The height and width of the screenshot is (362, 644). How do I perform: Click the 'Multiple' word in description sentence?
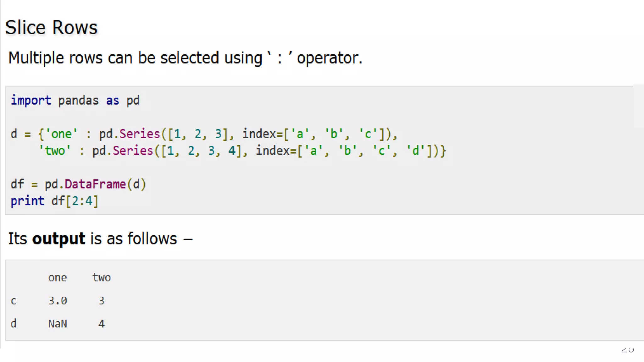[36, 58]
